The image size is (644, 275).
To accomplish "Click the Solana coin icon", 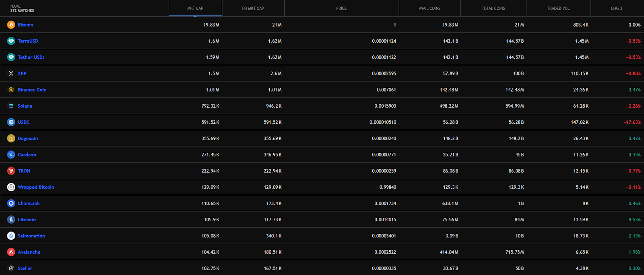I will coord(11,106).
